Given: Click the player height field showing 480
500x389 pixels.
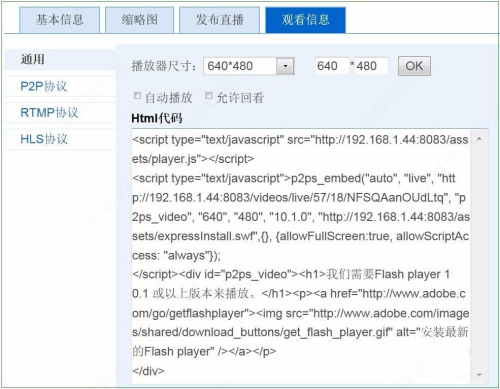Looking at the screenshot, I should (371, 66).
